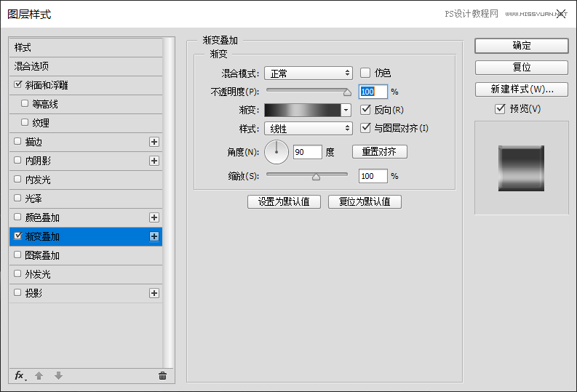
Task: Uncheck the 渐变叠加 checkbox
Action: 17,236
